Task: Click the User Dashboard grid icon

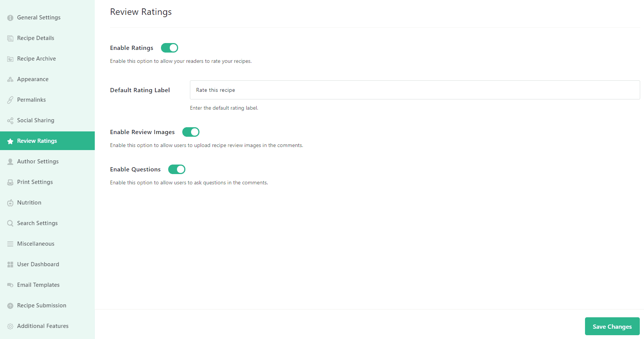Action: pyautogui.click(x=10, y=265)
